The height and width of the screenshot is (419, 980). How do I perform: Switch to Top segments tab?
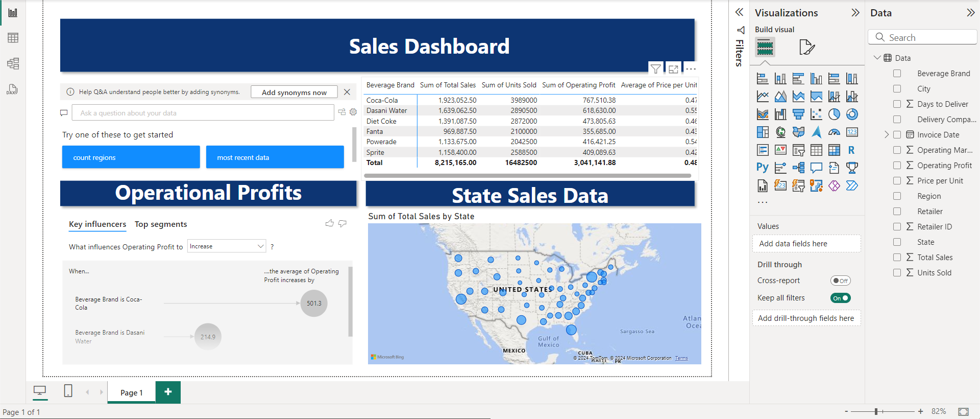coord(161,224)
